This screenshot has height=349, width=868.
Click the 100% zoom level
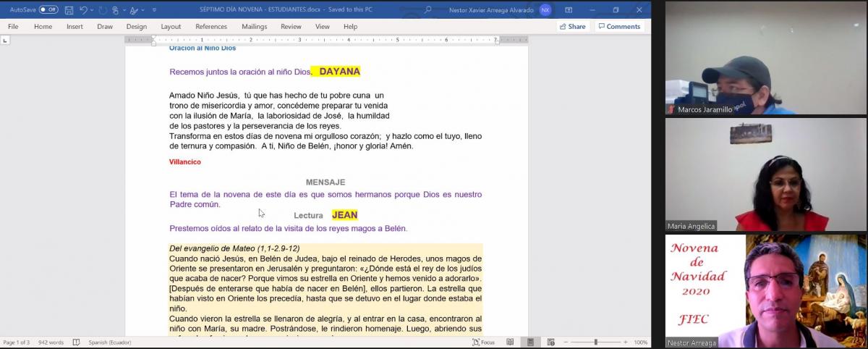(641, 342)
